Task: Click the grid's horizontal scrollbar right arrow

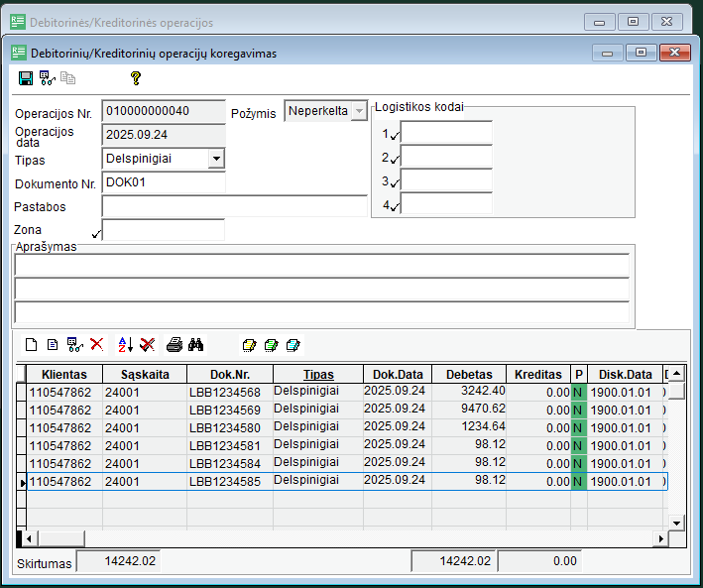Action: tap(660, 538)
